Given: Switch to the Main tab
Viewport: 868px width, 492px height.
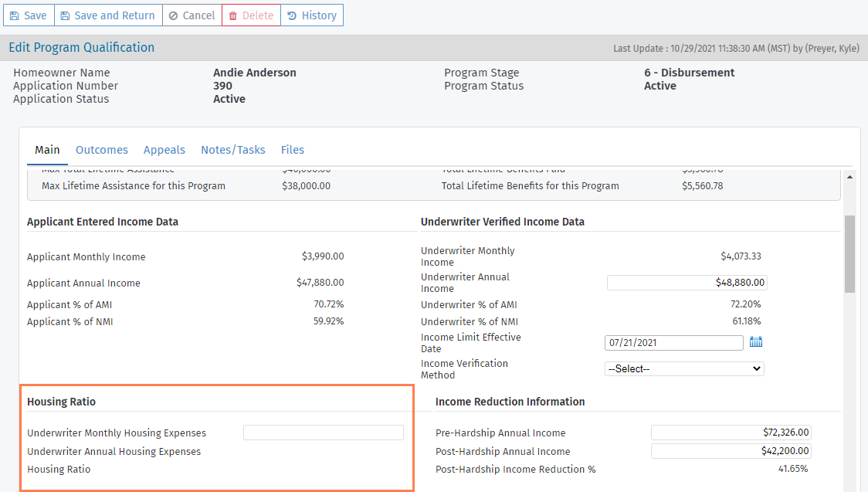Looking at the screenshot, I should (47, 150).
